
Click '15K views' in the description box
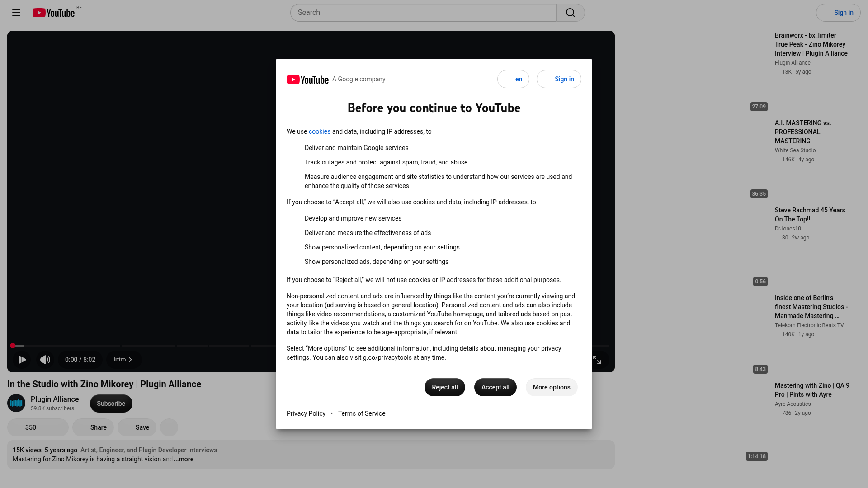tap(27, 450)
